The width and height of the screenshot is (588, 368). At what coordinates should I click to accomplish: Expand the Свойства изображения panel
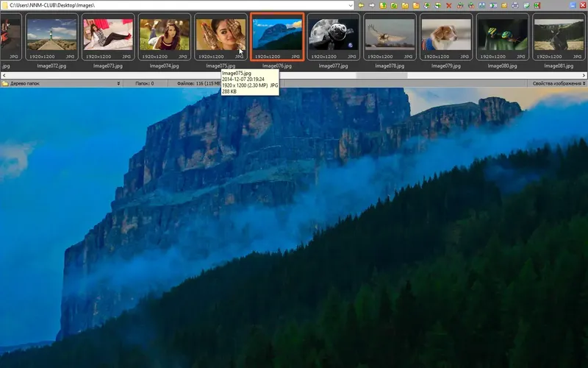[x=584, y=83]
